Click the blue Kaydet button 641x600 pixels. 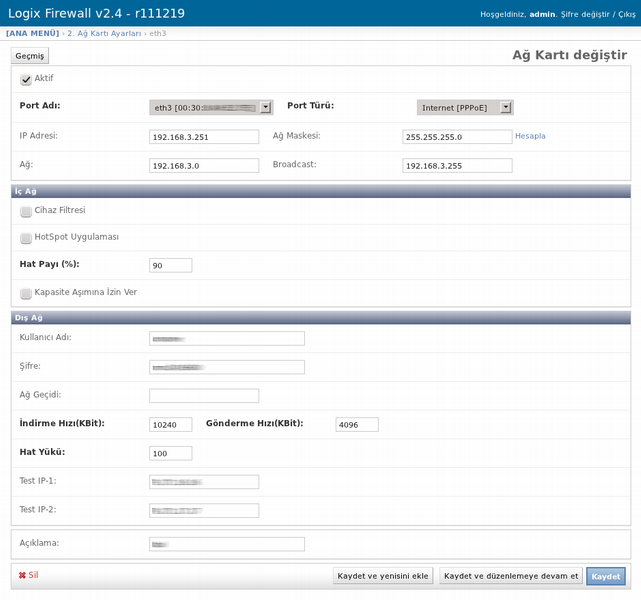(x=606, y=576)
